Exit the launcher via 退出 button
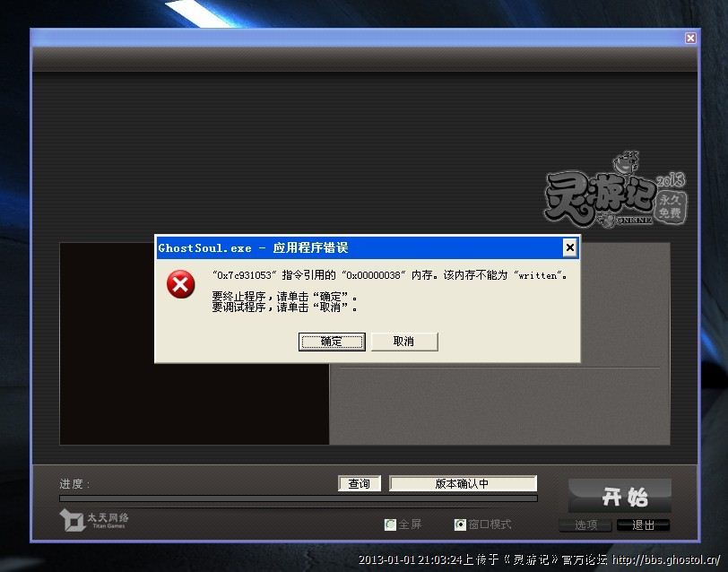Image resolution: width=728 pixels, height=572 pixels. click(x=643, y=525)
